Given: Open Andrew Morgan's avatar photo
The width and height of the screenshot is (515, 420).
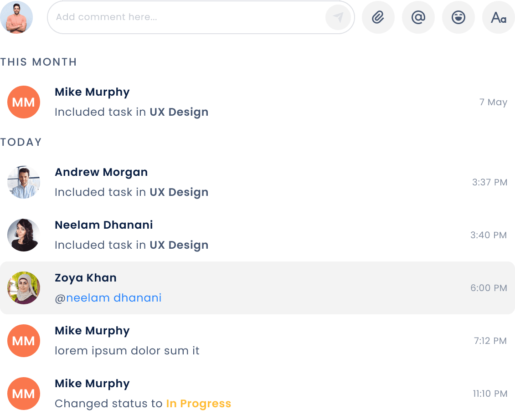Looking at the screenshot, I should 24,182.
